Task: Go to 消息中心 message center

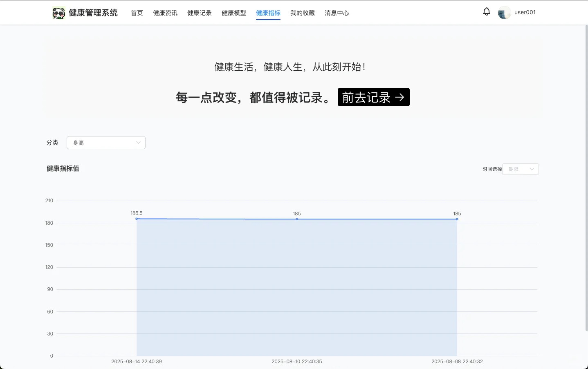Action: click(337, 13)
